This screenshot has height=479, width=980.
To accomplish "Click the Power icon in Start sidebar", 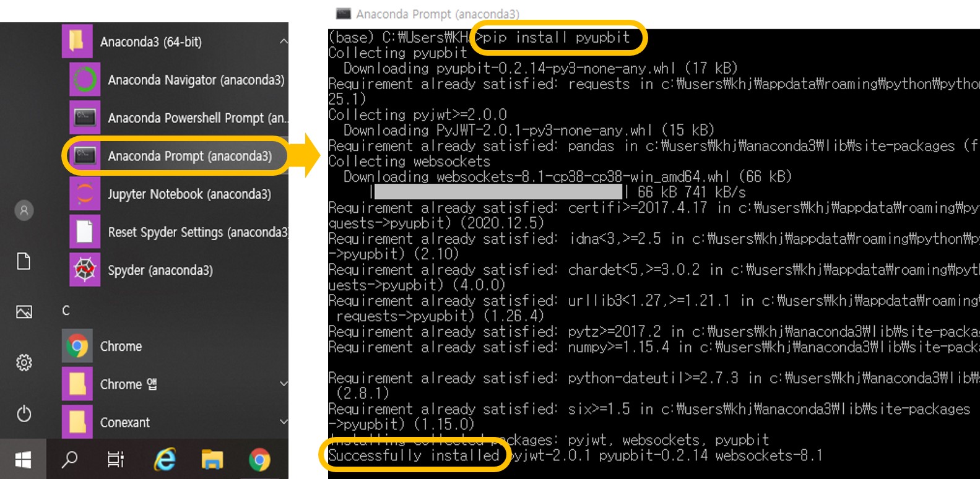I will click(24, 413).
